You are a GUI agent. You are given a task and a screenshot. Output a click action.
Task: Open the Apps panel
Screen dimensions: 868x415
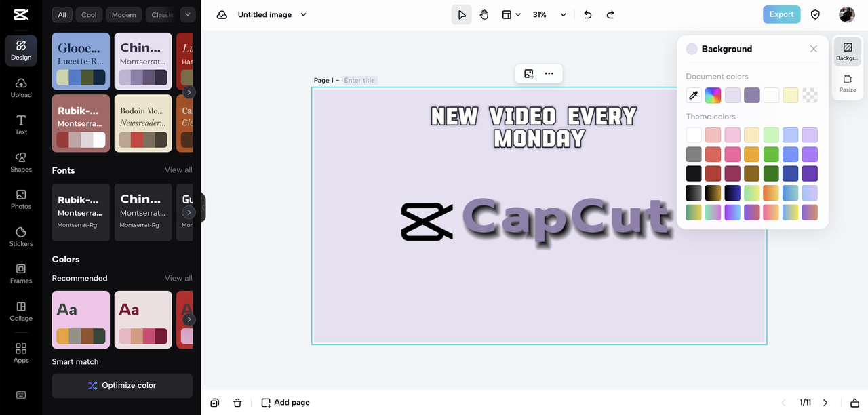tap(21, 353)
